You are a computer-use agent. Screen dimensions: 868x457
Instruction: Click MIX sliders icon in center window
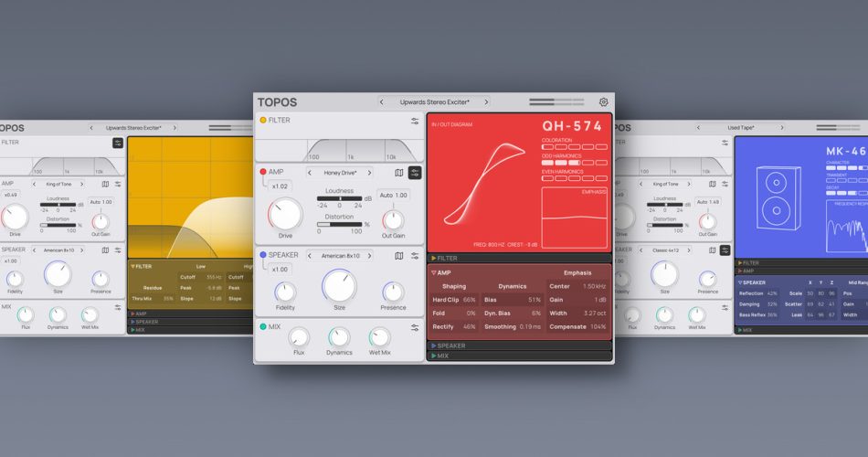tap(415, 326)
